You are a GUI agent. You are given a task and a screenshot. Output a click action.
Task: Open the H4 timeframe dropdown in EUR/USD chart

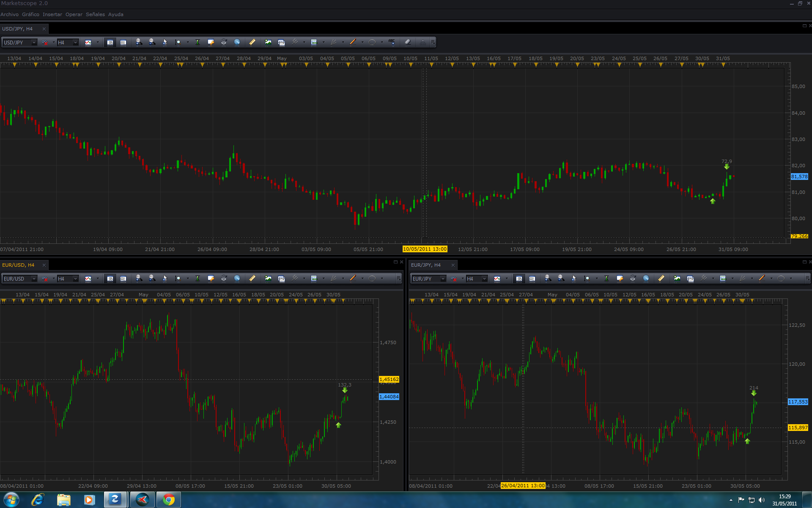point(75,279)
